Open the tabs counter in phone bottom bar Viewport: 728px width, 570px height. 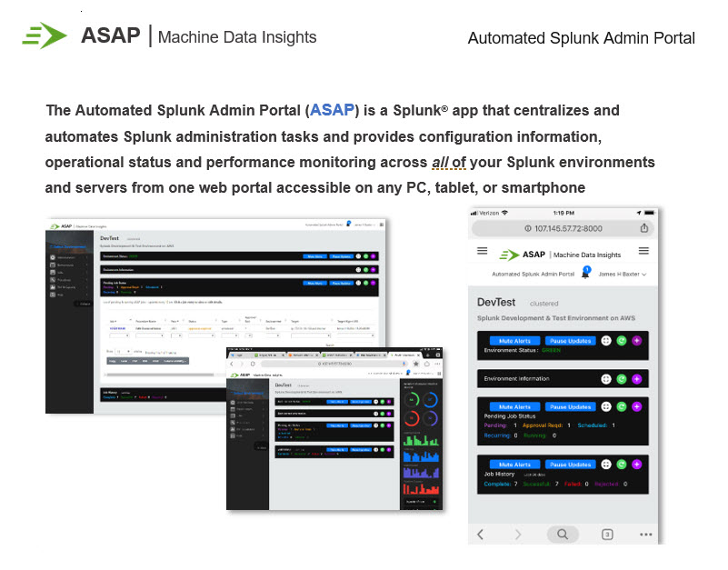tap(607, 535)
